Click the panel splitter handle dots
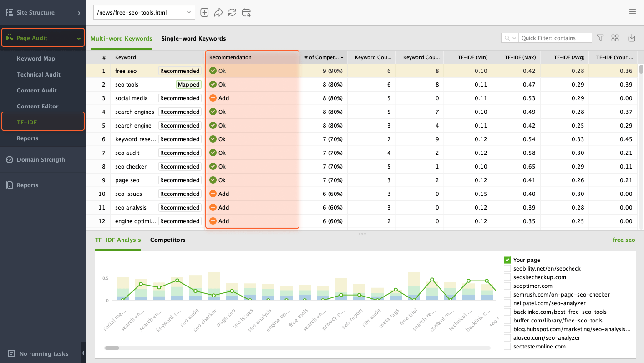The width and height of the screenshot is (644, 363). tap(362, 234)
